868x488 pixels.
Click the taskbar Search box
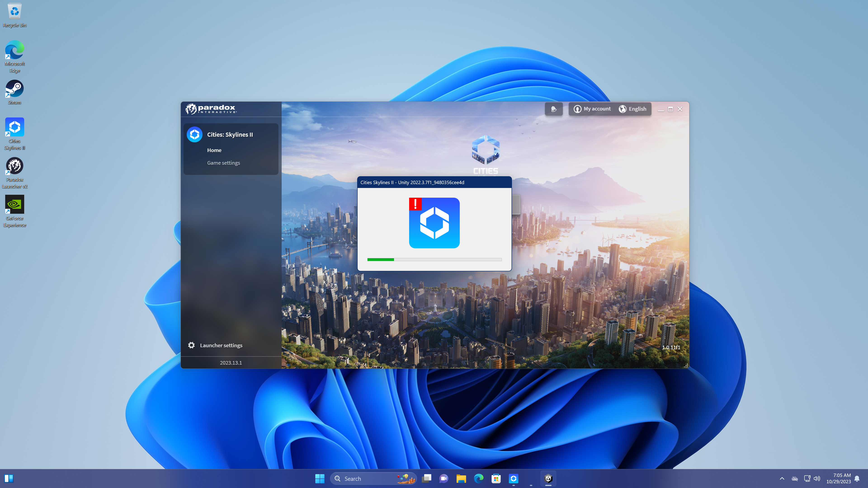point(373,479)
